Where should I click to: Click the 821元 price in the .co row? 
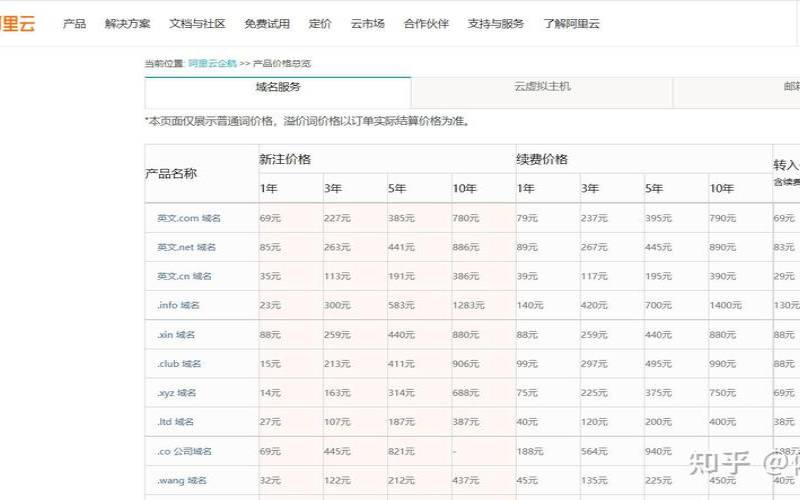tap(401, 451)
